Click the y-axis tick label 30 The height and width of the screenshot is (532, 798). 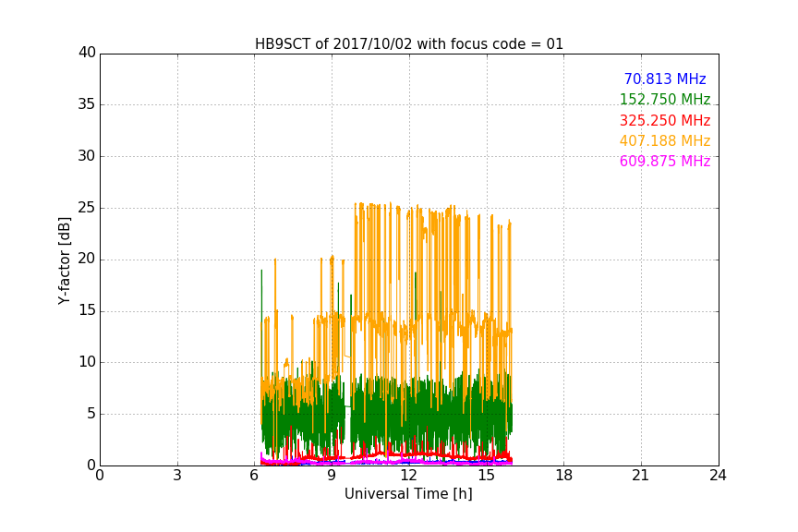87,156
